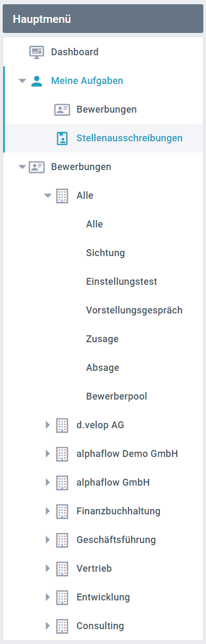Click the Stellenausschreibungen badge icon
Screen dimensions: 206x644
click(62, 138)
